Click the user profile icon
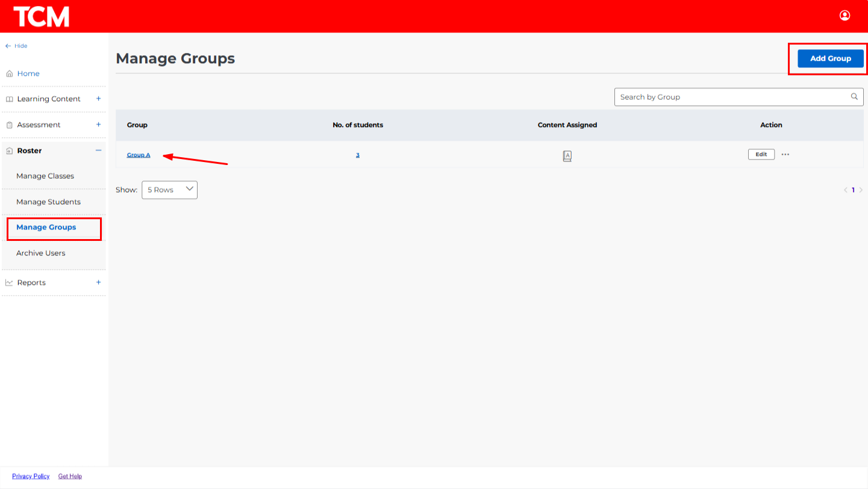The image size is (868, 489). click(x=845, y=16)
